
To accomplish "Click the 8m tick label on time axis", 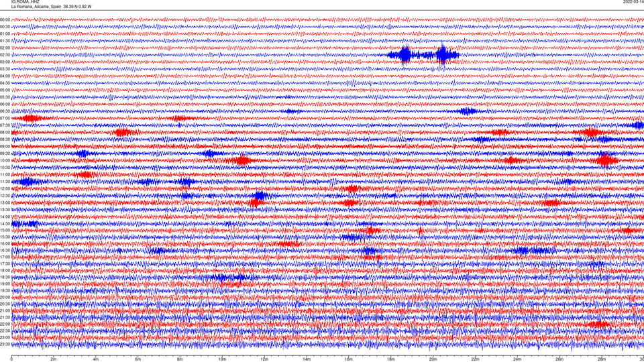I will tap(180, 359).
